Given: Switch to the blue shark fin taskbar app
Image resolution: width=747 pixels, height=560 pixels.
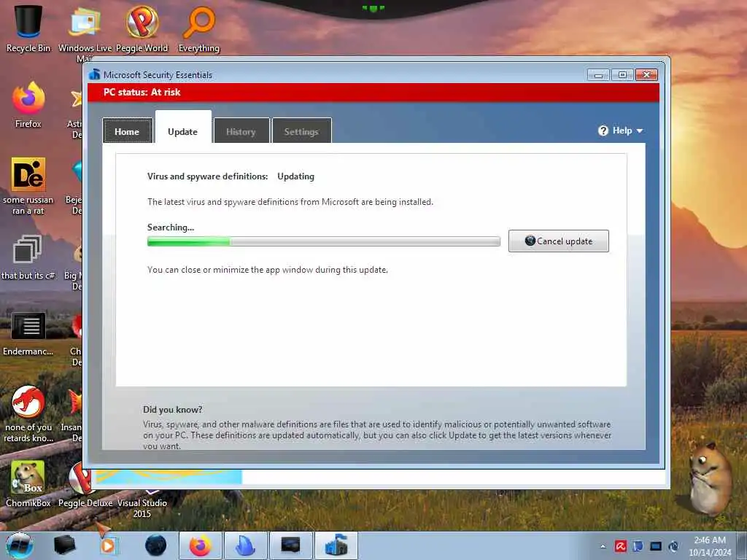Looking at the screenshot, I should coord(245,545).
